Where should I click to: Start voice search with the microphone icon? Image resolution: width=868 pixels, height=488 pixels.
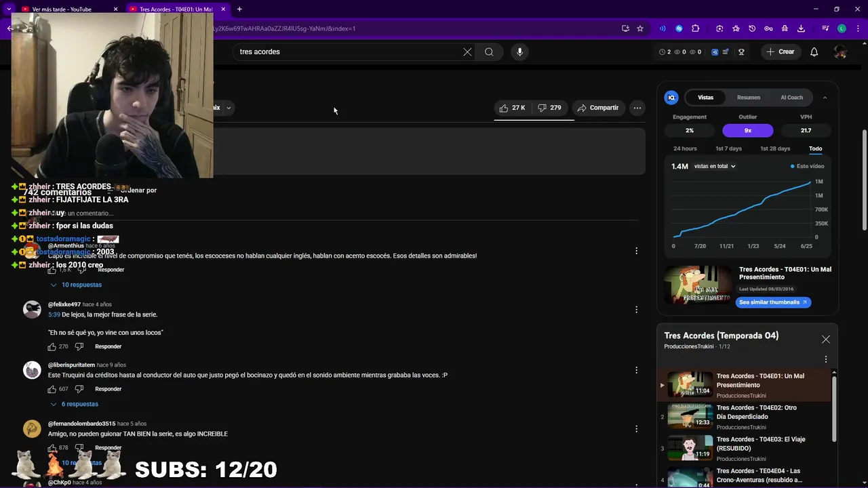coord(519,52)
